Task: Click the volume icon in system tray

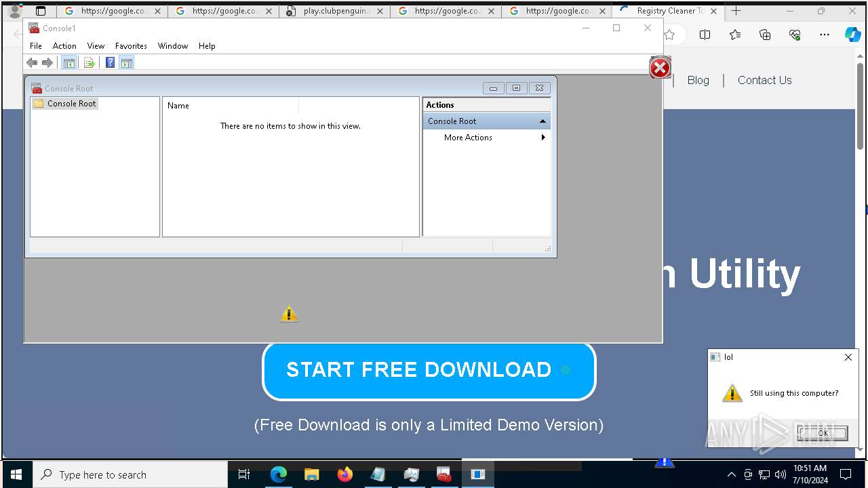Action: click(x=781, y=474)
